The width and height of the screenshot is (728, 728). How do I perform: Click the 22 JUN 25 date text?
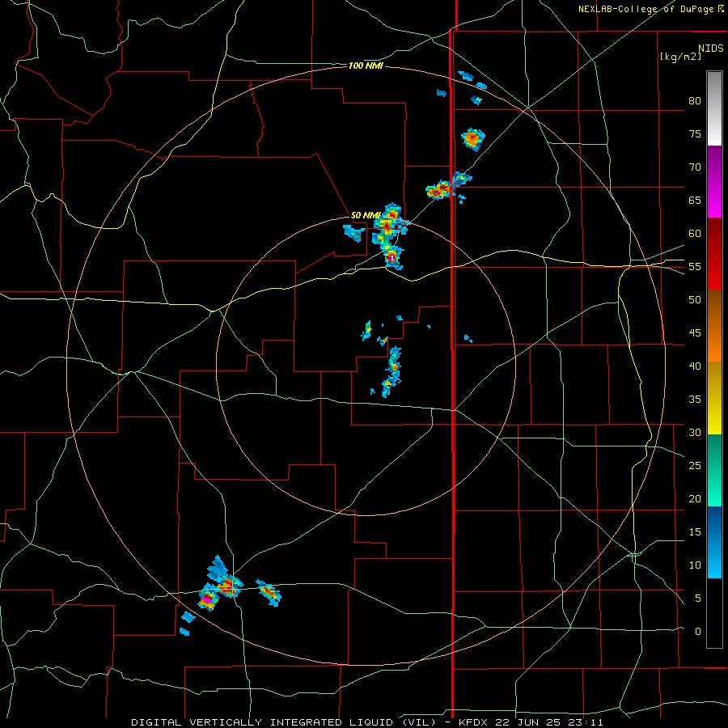click(530, 722)
